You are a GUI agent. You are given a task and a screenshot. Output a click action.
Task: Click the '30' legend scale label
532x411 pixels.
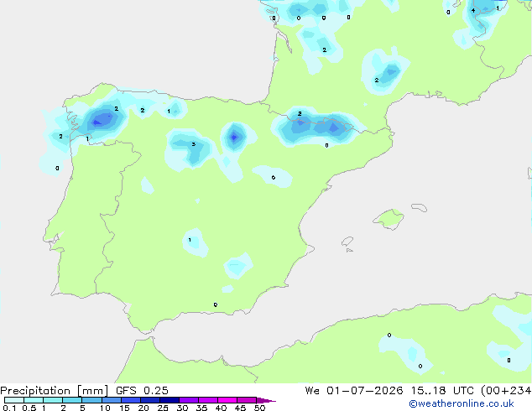pos(182,408)
